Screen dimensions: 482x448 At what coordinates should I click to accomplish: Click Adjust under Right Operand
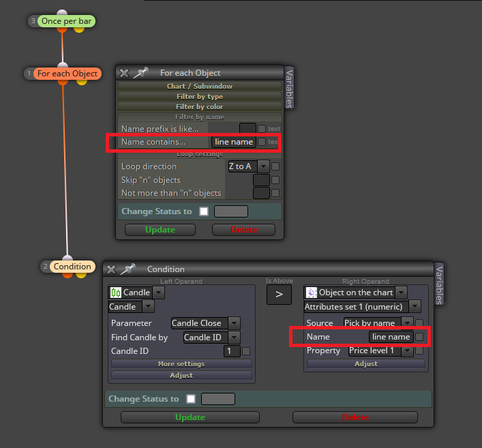tap(366, 363)
